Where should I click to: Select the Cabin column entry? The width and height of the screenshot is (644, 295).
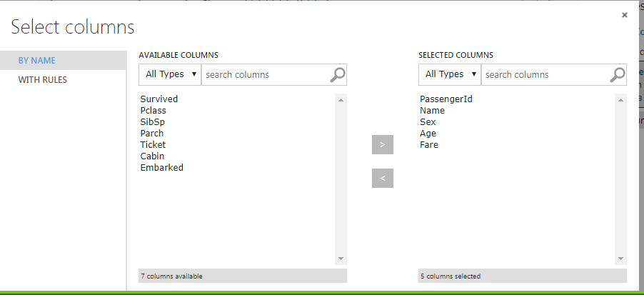point(152,156)
